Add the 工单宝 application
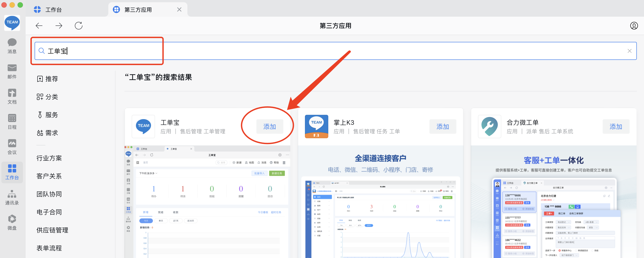644x258 pixels. pyautogui.click(x=269, y=127)
